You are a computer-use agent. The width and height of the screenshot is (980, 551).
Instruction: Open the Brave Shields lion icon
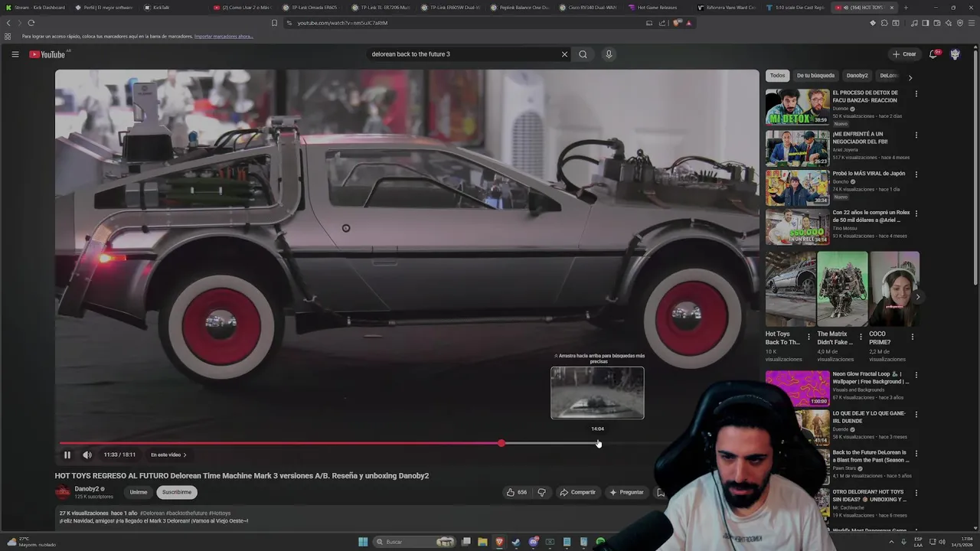[677, 23]
